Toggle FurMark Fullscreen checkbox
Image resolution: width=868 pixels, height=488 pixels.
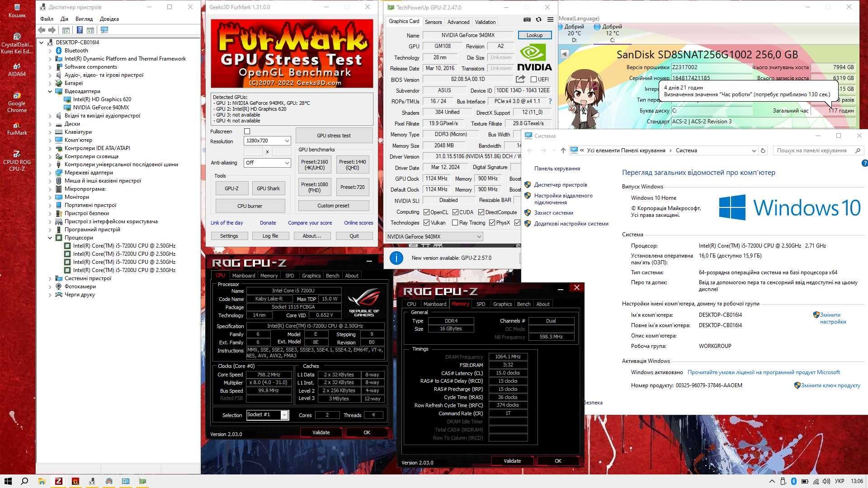tap(247, 131)
